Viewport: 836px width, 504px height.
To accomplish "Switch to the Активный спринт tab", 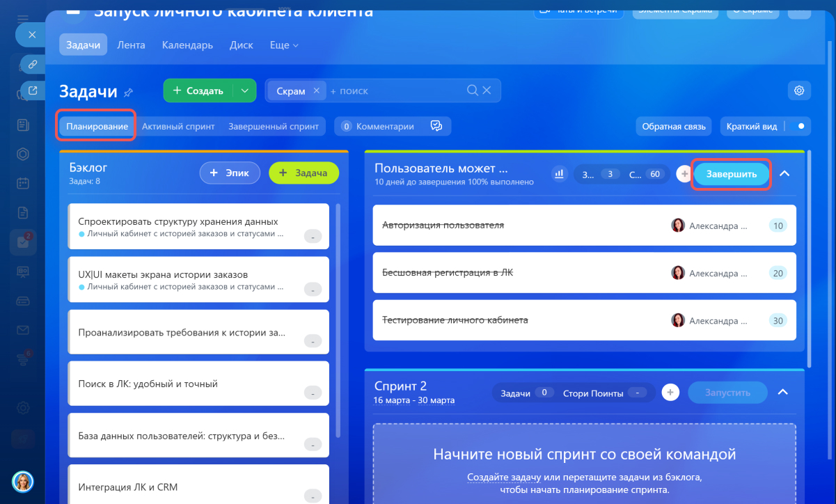I will [x=178, y=127].
